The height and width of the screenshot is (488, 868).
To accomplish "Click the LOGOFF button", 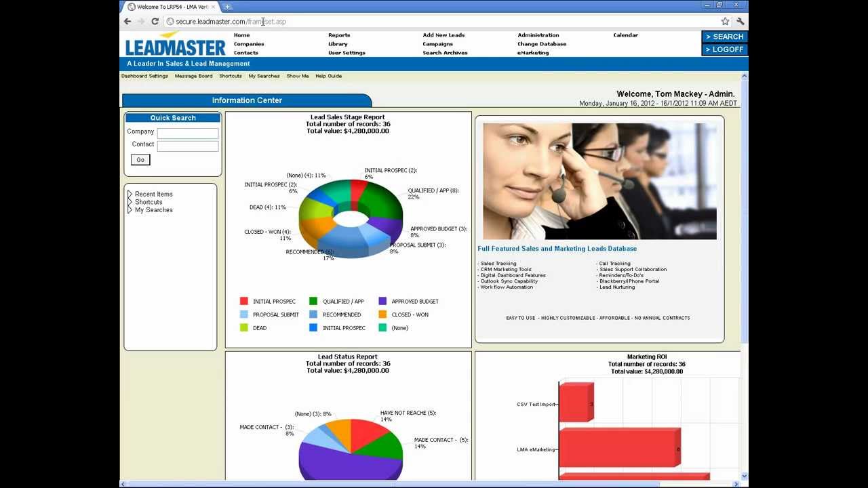I will [724, 49].
